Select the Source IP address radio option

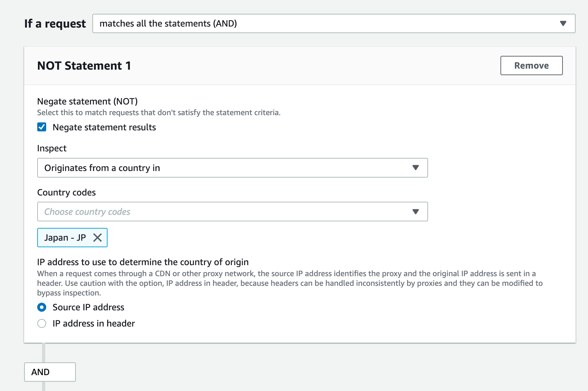pos(42,307)
